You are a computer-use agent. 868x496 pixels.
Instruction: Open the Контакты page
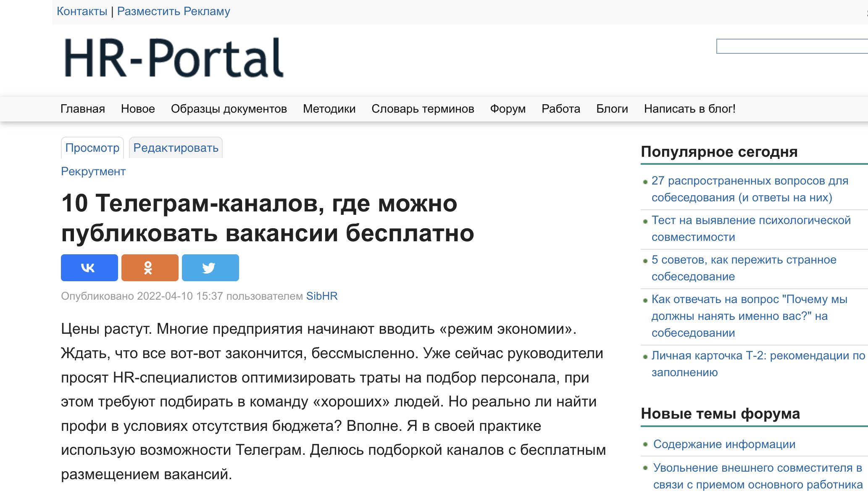[82, 11]
